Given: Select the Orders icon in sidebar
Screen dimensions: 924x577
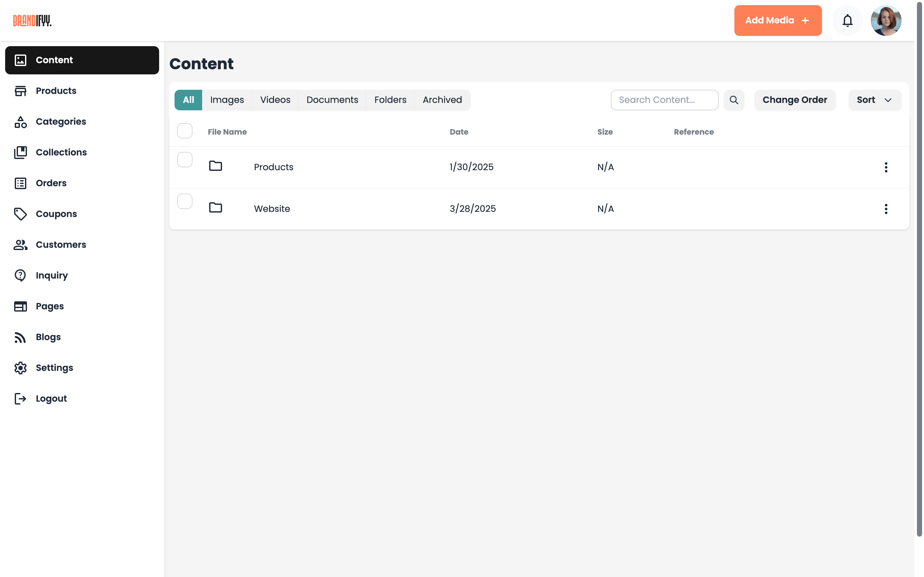Looking at the screenshot, I should [x=20, y=183].
